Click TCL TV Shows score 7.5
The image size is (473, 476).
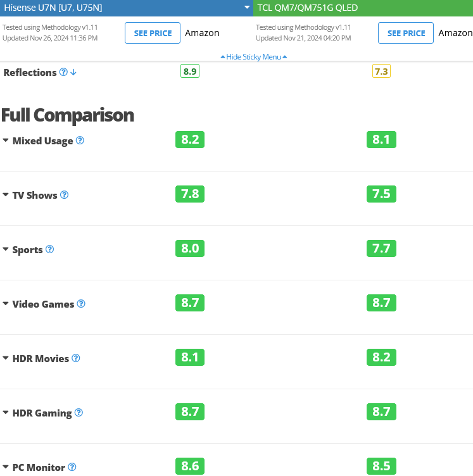pos(381,194)
